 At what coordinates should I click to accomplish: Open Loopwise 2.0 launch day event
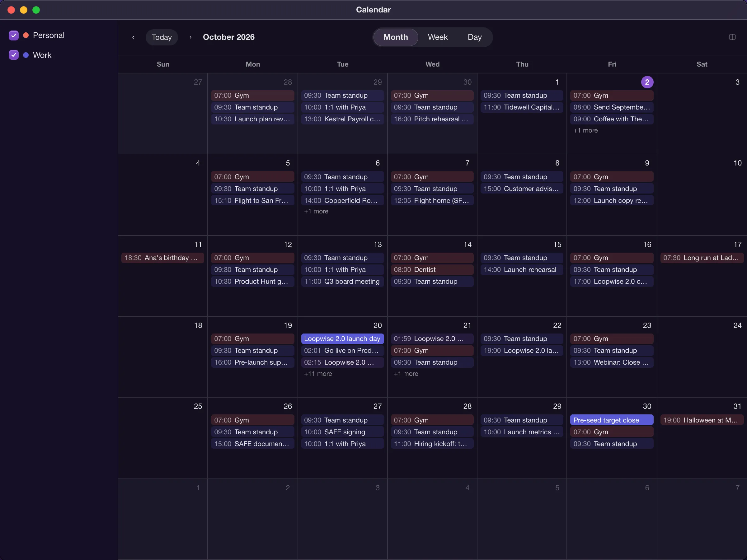tap(342, 338)
